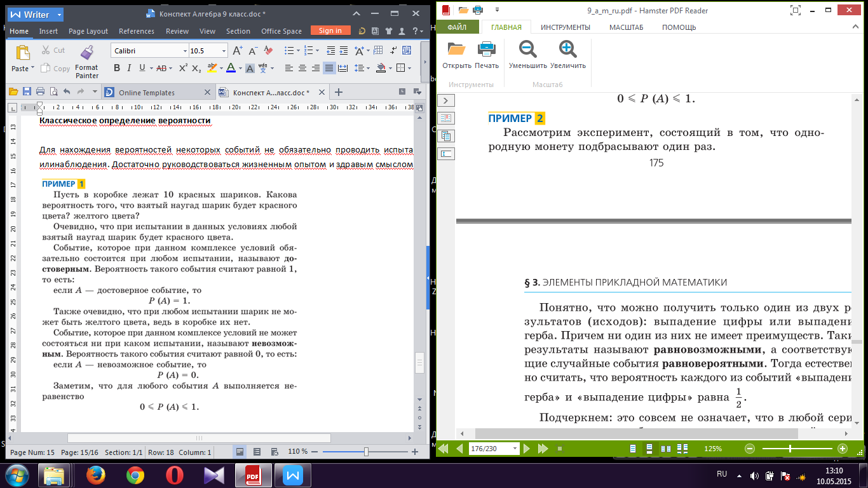The width and height of the screenshot is (868, 488).
Task: Open Chrome from the taskbar
Action: (135, 475)
